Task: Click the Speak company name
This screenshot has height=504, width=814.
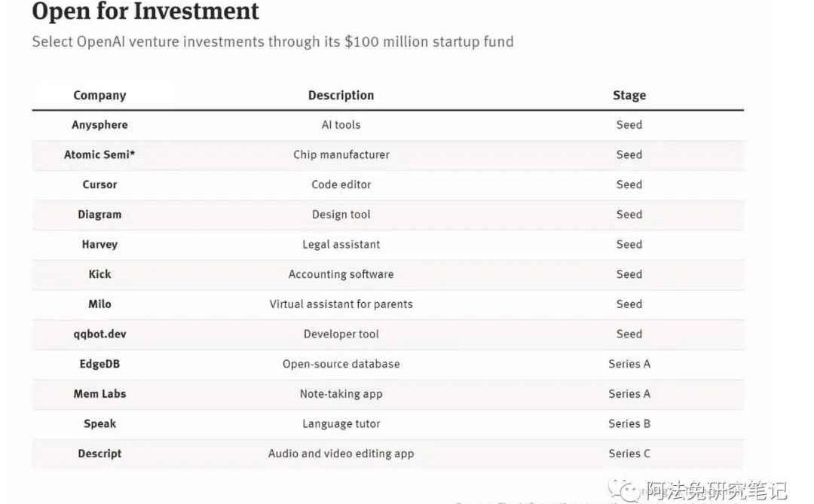Action: coord(99,423)
